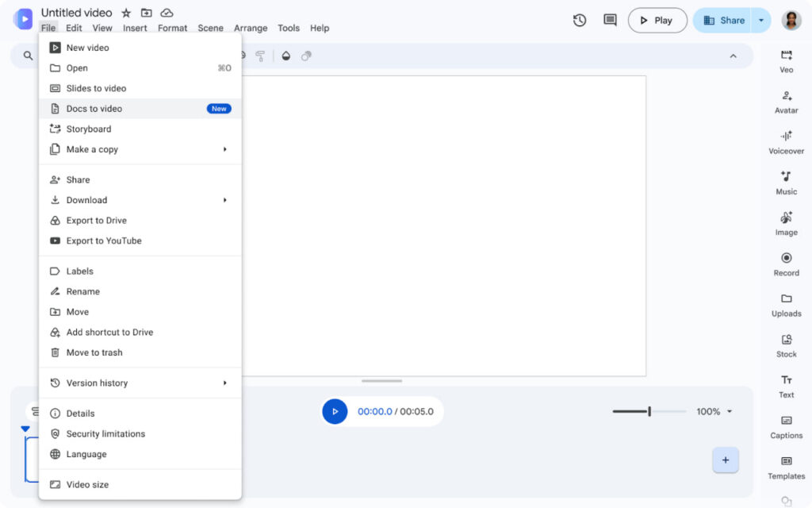Open the Share button dropdown arrow
812x508 pixels.
point(760,20)
